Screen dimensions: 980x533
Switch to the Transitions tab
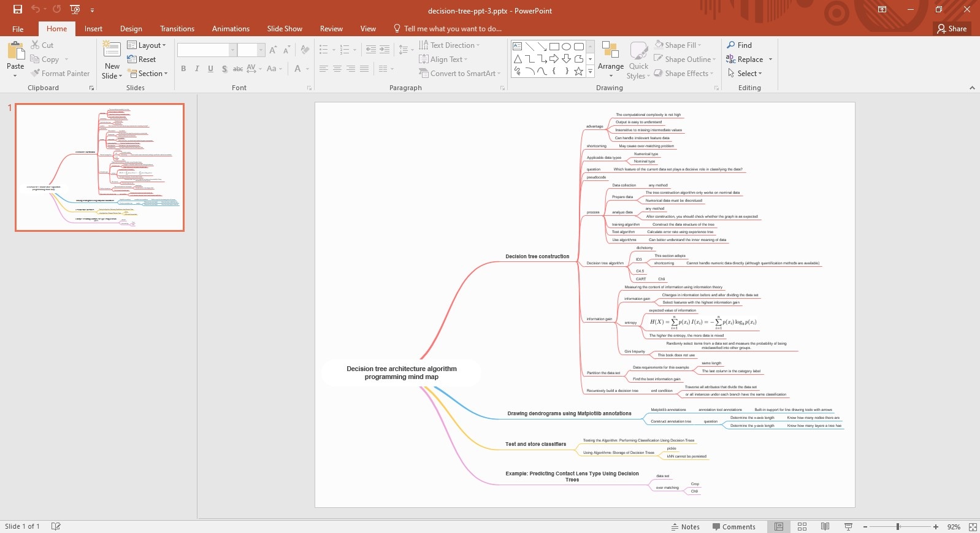(x=177, y=29)
